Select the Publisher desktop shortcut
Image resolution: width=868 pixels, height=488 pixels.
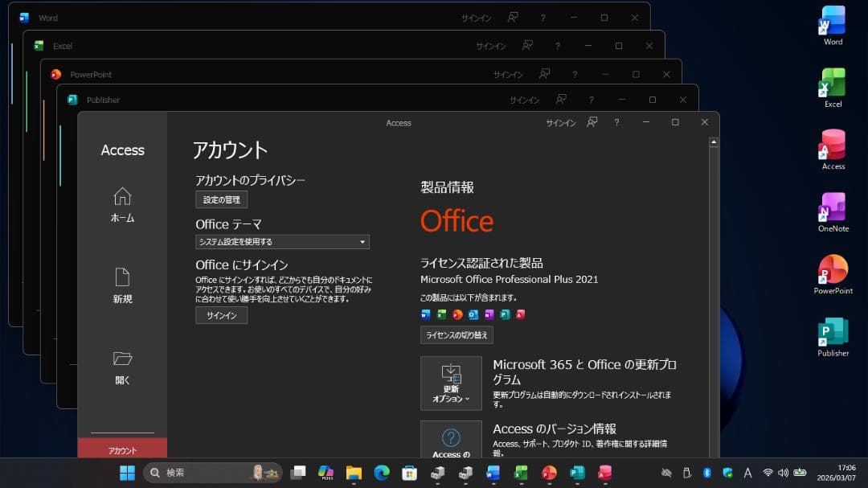click(833, 338)
